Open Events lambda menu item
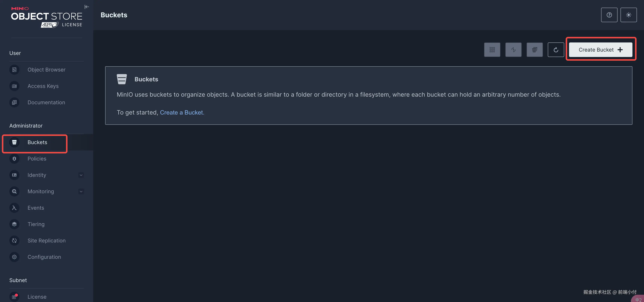Screen dimensions: 644x302 (36, 208)
